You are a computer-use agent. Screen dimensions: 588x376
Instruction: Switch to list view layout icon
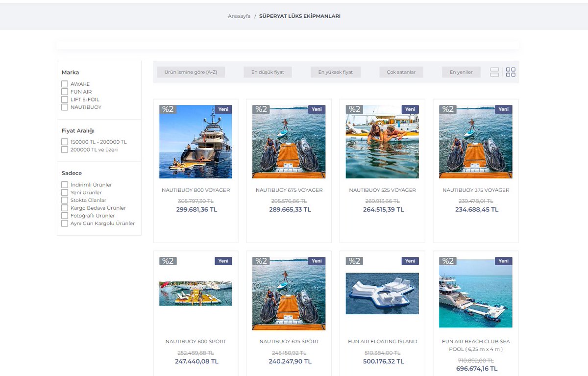pos(494,72)
